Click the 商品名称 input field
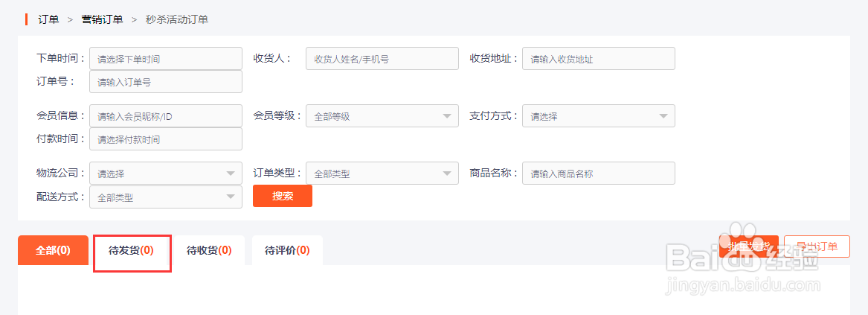This screenshot has height=315, width=868. (598, 174)
